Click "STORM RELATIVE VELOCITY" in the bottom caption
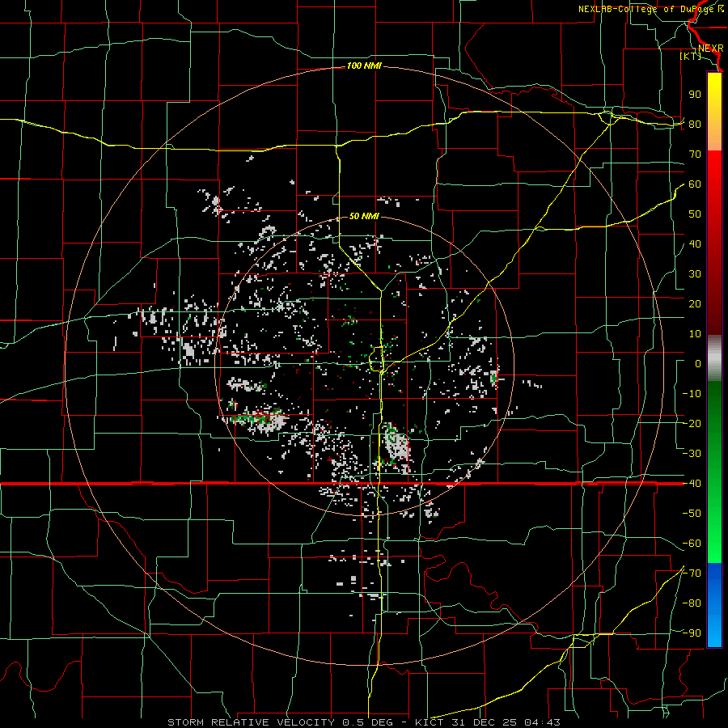The width and height of the screenshot is (728, 728). click(253, 722)
